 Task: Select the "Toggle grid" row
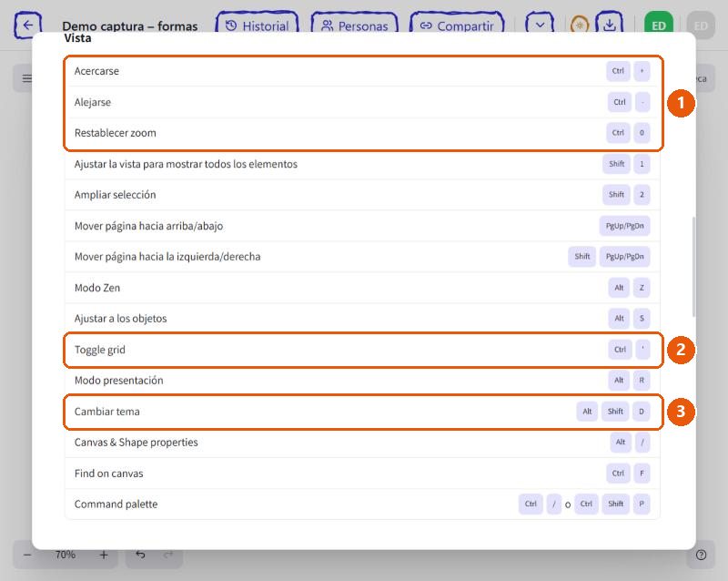coord(362,350)
